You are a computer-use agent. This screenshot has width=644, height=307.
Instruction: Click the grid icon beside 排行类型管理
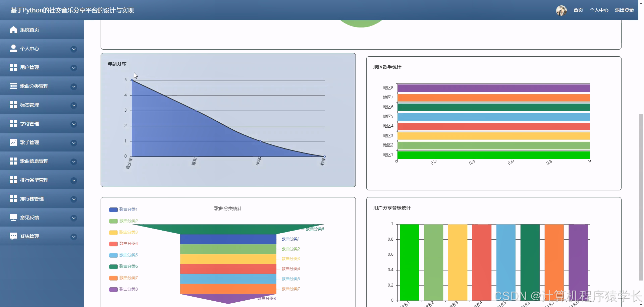13,180
